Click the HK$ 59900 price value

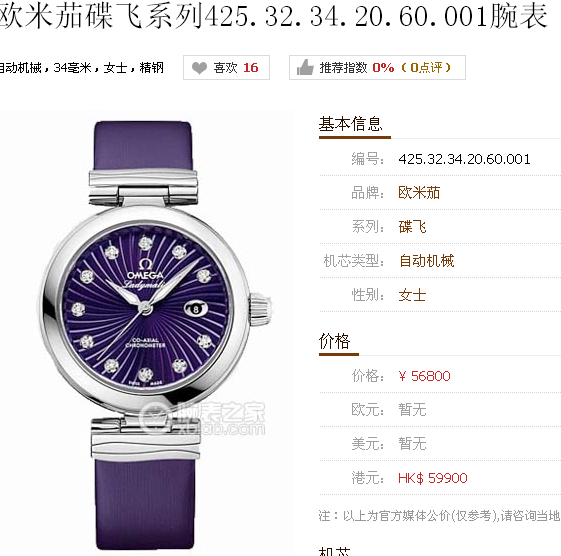click(x=433, y=478)
